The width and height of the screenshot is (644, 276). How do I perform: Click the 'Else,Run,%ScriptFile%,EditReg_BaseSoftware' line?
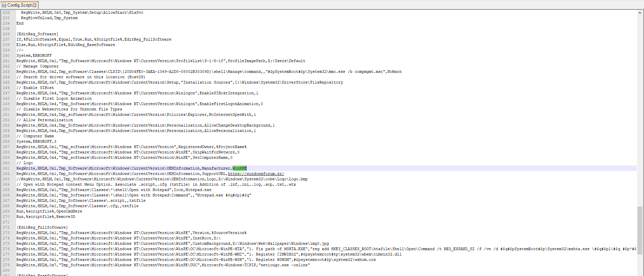65,45
